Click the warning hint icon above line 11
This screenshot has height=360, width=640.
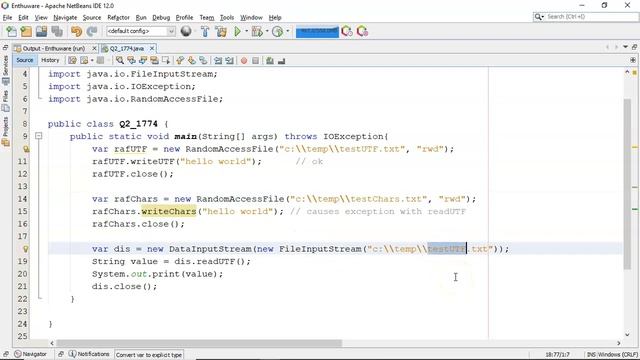point(26,149)
